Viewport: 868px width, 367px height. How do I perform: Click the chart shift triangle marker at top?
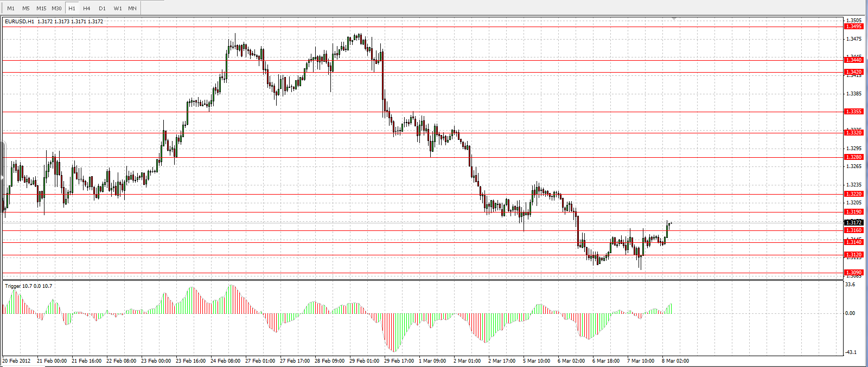point(674,19)
